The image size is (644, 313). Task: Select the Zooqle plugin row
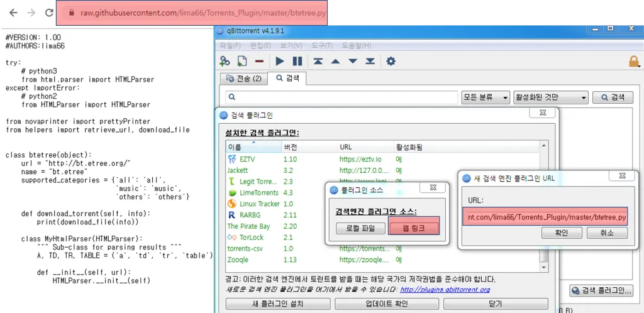coord(382,260)
